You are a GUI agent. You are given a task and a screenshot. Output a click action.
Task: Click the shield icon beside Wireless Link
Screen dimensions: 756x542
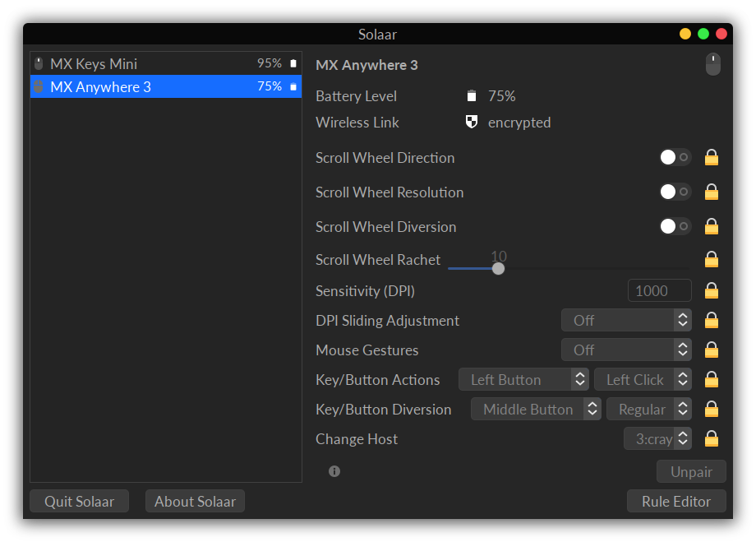pyautogui.click(x=472, y=122)
